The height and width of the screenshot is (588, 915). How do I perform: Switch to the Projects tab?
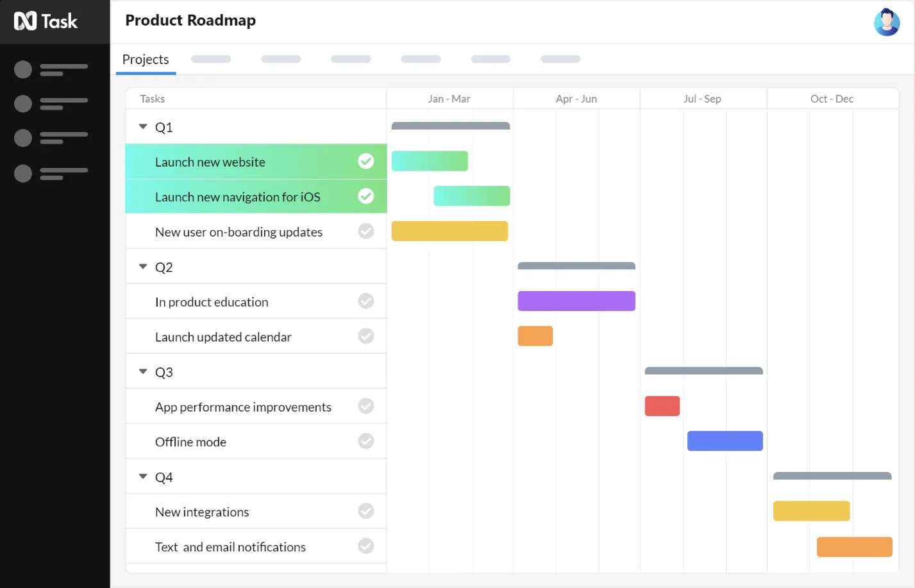click(x=146, y=60)
